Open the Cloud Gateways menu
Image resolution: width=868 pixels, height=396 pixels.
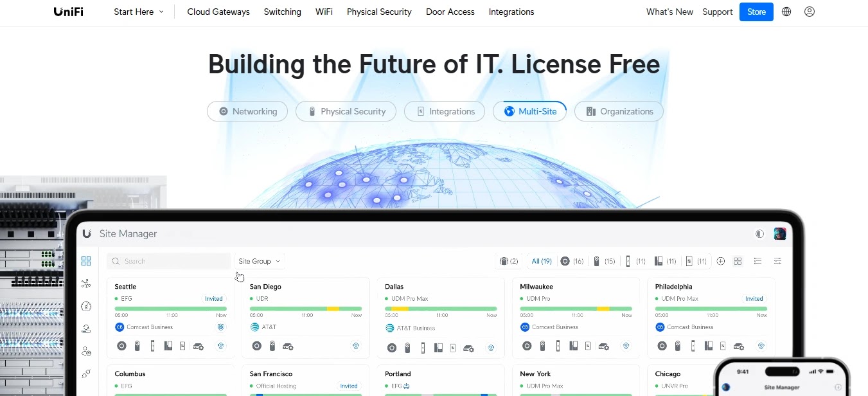[x=218, y=12]
